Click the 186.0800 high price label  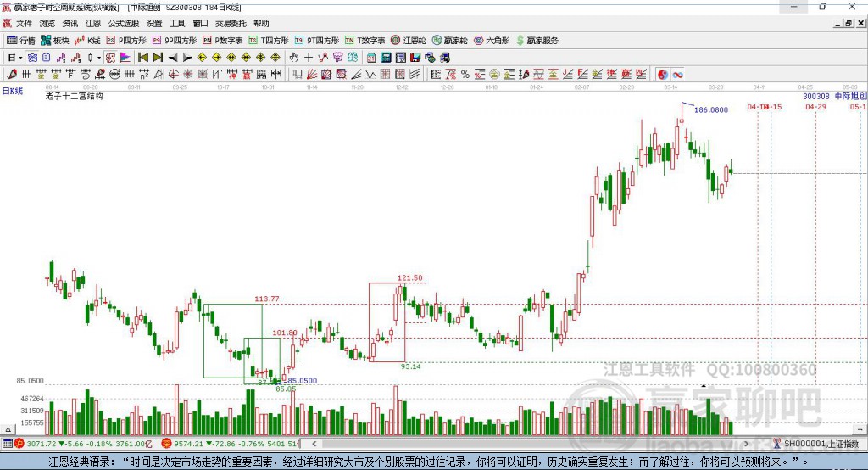coord(711,109)
